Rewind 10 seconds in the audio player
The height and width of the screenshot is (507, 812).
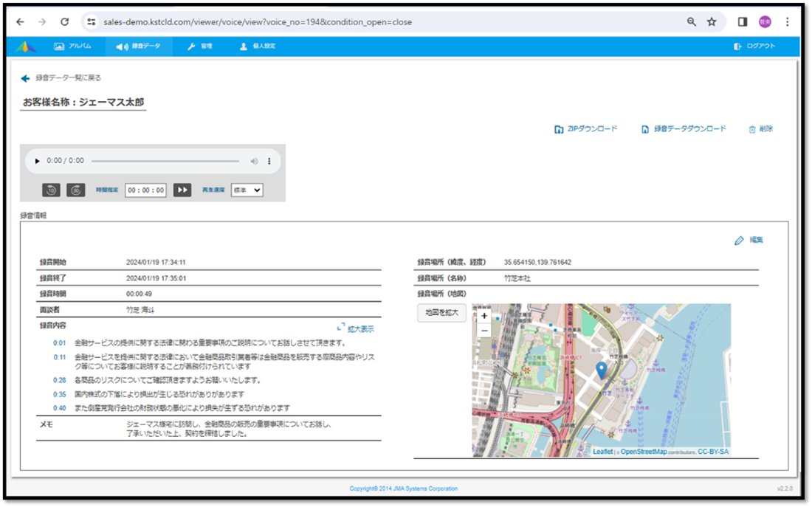pyautogui.click(x=50, y=190)
